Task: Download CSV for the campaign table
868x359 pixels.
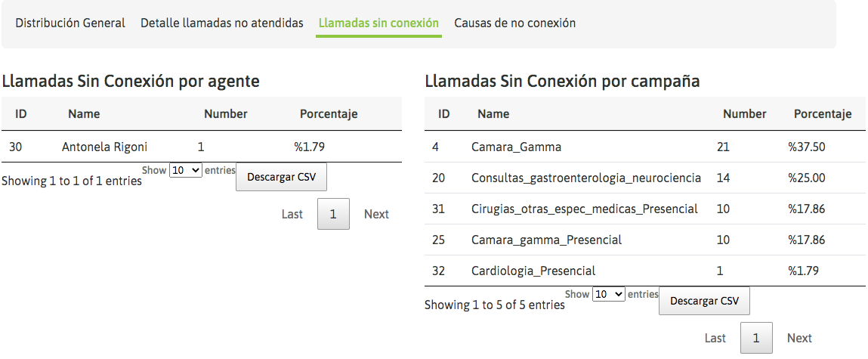Action: pos(704,301)
